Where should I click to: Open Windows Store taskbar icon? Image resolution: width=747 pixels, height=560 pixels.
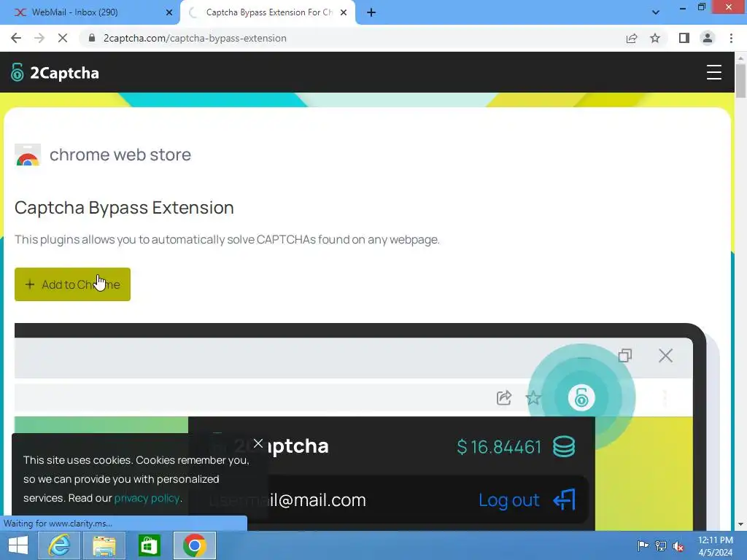point(149,545)
